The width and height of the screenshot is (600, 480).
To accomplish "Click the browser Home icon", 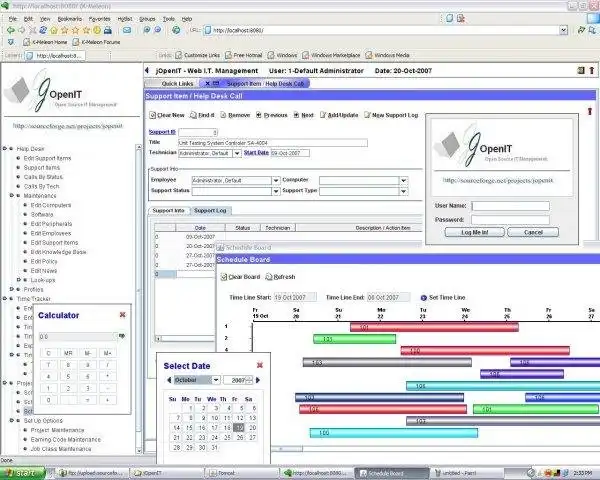I will pyautogui.click(x=54, y=30).
